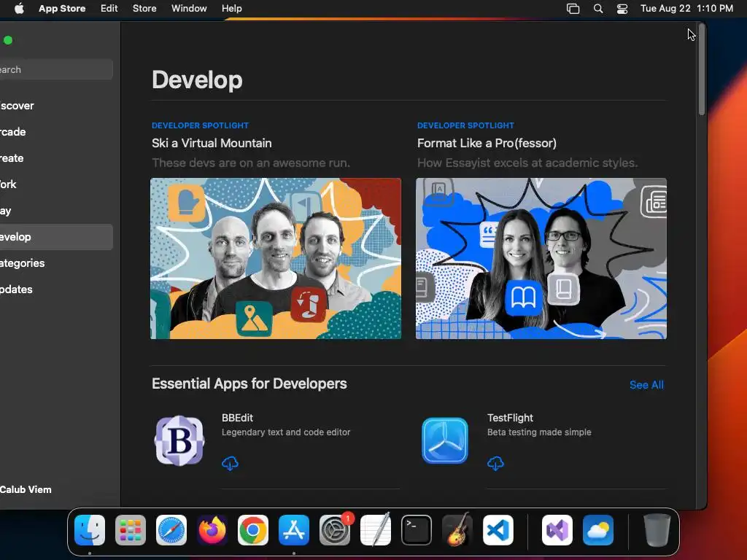
Task: Download BBEdit via its cloud icon
Action: [230, 463]
